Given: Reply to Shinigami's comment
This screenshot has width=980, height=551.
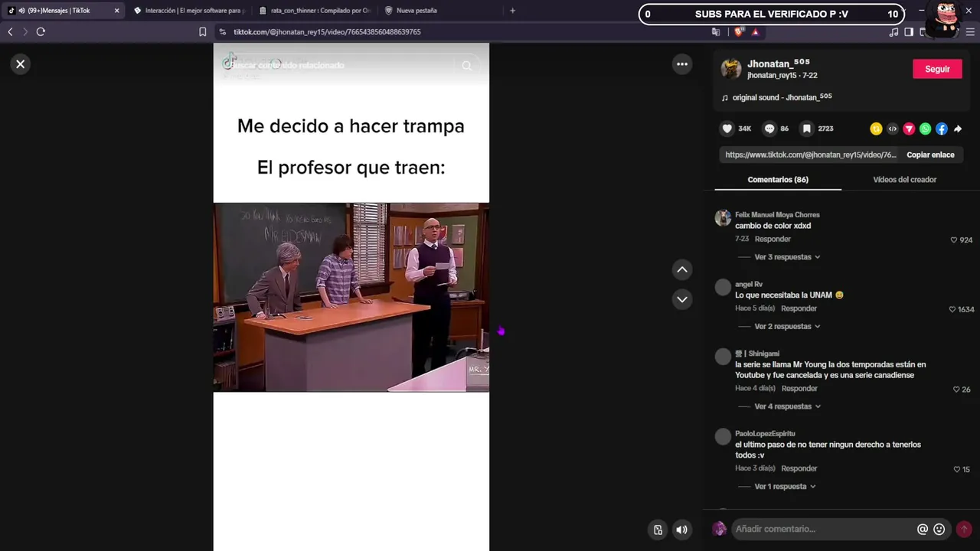Looking at the screenshot, I should (799, 389).
